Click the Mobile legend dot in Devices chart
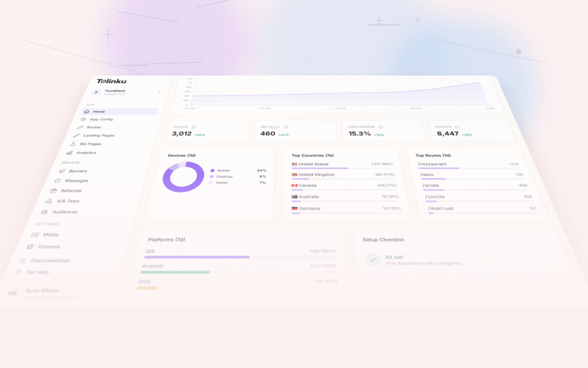The image size is (588, 368). [212, 170]
